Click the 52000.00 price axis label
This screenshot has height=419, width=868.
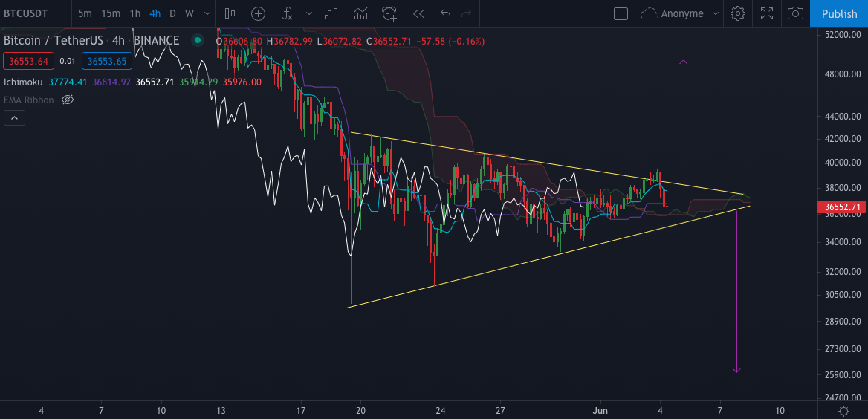tap(842, 35)
